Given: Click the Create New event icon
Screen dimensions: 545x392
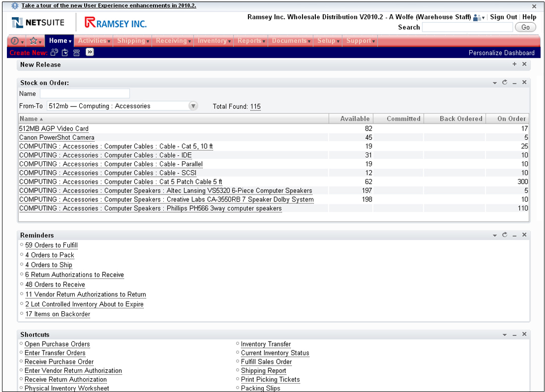Looking at the screenshot, I should pyautogui.click(x=54, y=52).
